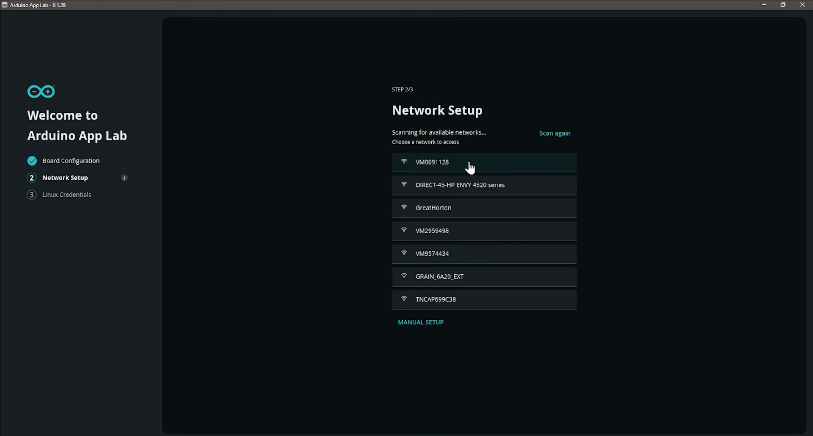Open MANUAL SETUP for network
This screenshot has width=813, height=436.
pos(420,322)
